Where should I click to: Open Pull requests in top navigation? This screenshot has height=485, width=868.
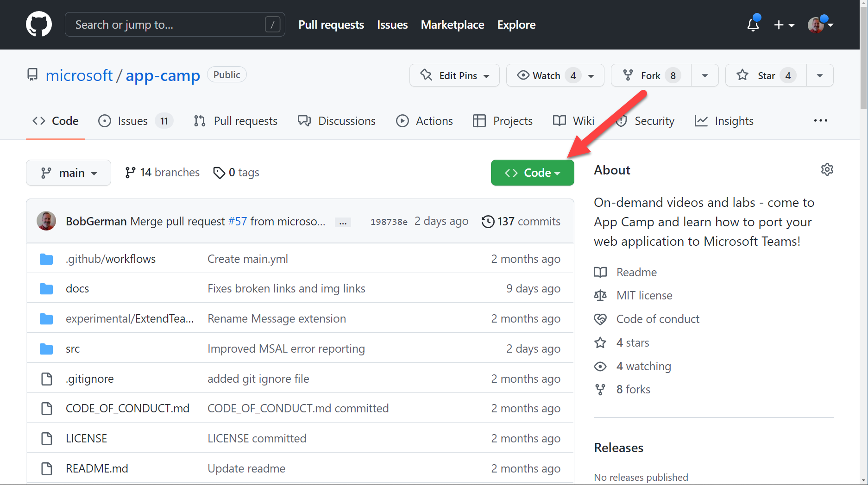[331, 25]
